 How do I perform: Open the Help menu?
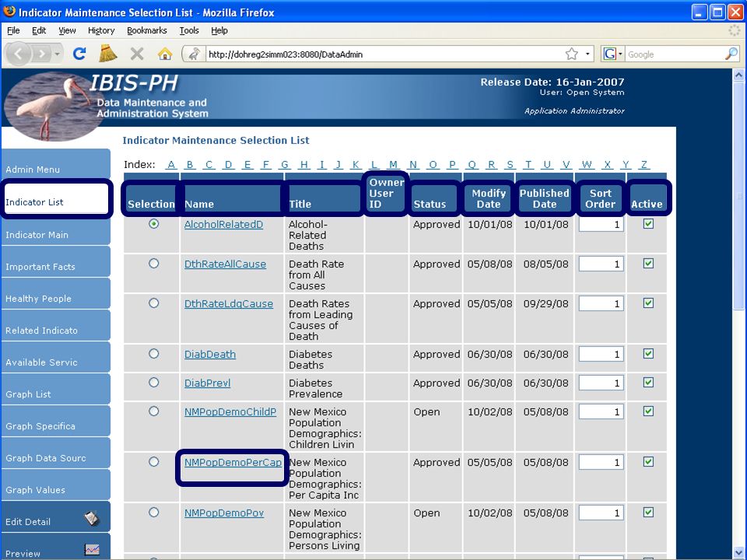219,30
